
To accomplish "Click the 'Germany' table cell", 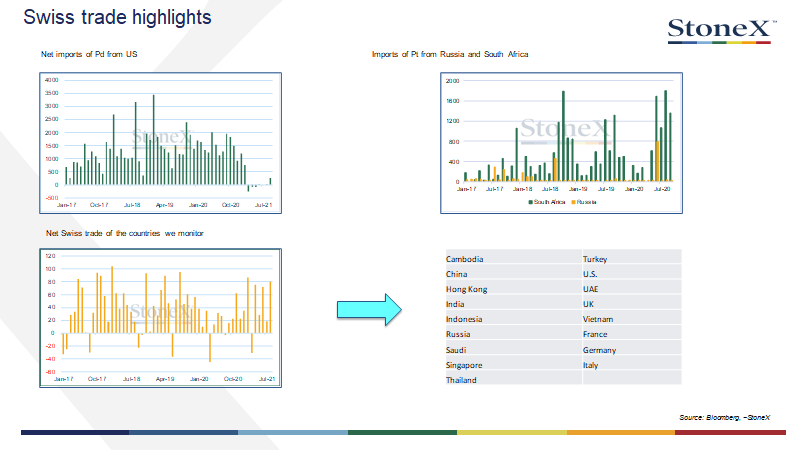I will point(632,347).
